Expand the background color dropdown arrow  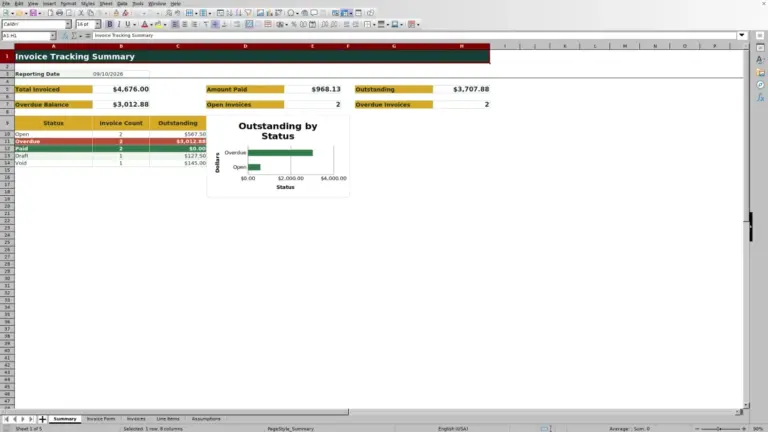point(165,24)
